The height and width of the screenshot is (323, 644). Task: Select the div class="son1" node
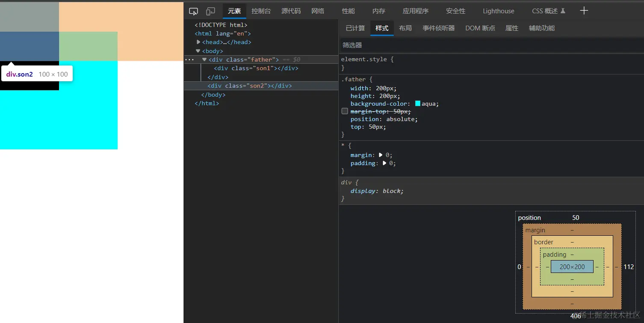coord(256,68)
